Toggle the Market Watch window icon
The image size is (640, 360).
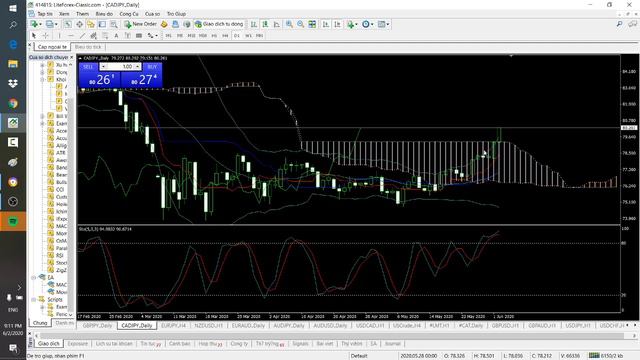(67, 24)
